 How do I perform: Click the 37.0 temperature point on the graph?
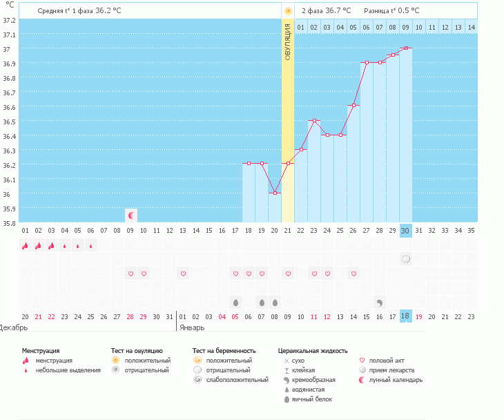(406, 48)
